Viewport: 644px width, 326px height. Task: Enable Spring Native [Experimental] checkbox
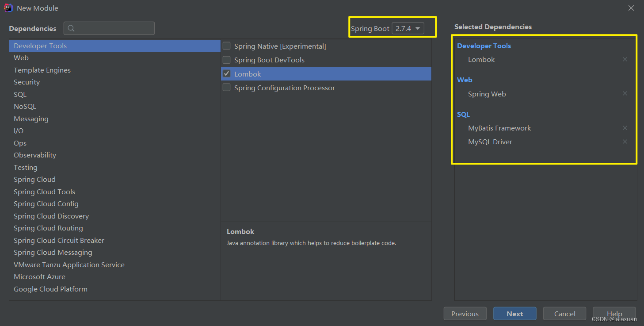[227, 46]
